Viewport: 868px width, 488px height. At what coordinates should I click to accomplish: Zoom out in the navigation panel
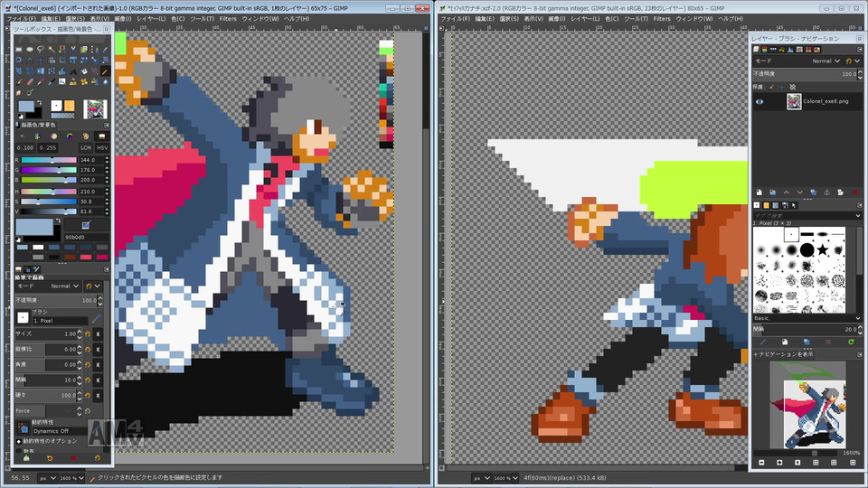[x=761, y=463]
